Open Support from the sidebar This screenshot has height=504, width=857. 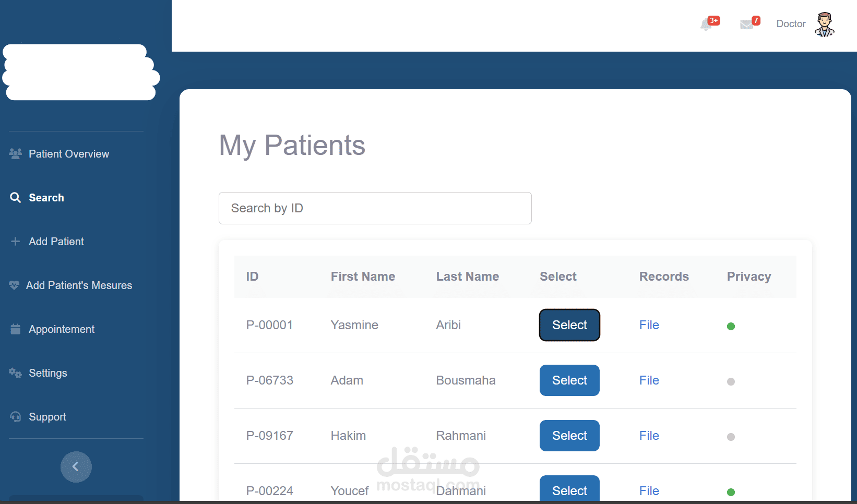pos(47,416)
